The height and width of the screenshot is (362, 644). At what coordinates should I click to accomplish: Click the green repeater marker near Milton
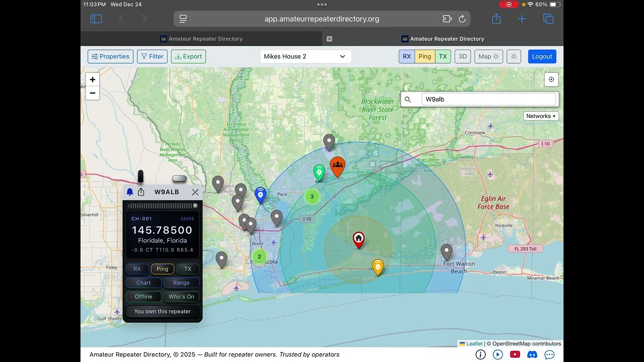click(319, 172)
